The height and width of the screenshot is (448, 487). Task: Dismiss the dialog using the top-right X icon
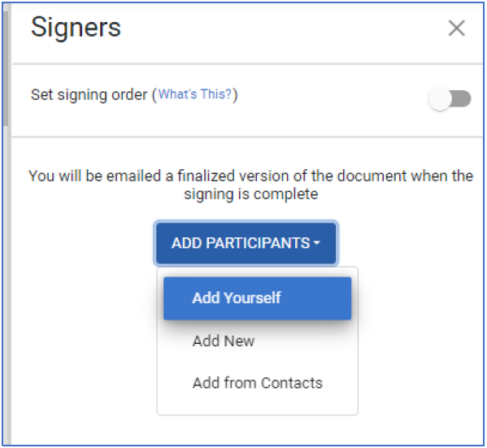pos(457,28)
